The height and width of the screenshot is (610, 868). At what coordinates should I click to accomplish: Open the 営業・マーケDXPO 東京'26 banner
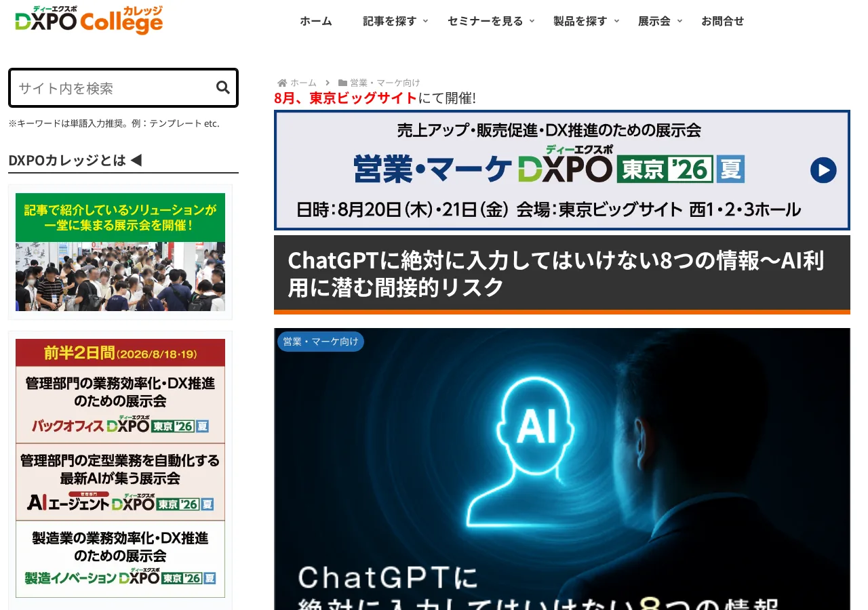(562, 170)
